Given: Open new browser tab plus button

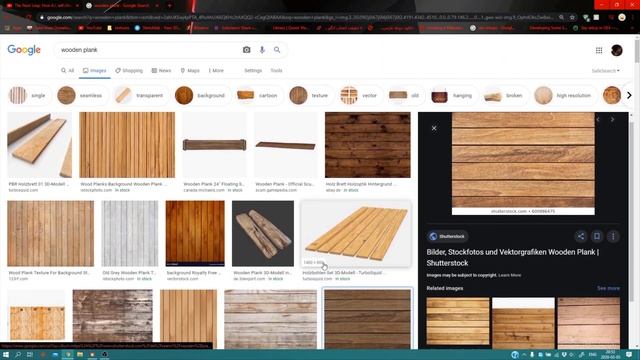Looking at the screenshot, I should [169, 5].
